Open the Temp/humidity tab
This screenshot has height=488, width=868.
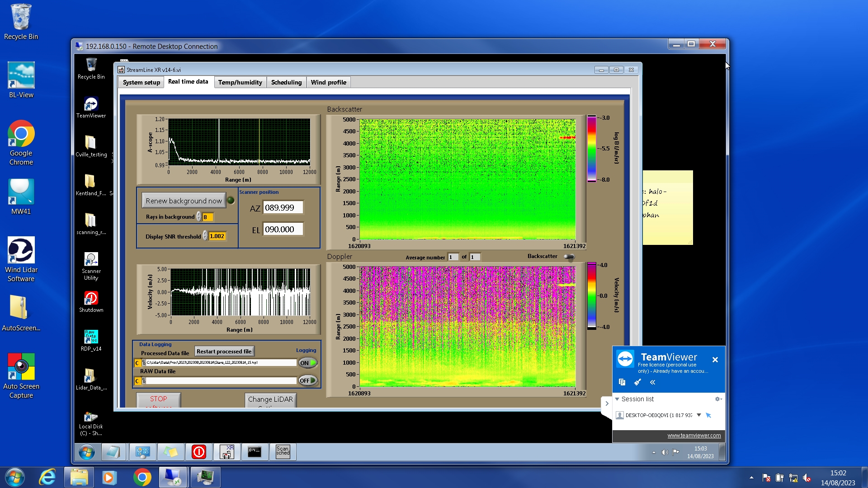[240, 82]
